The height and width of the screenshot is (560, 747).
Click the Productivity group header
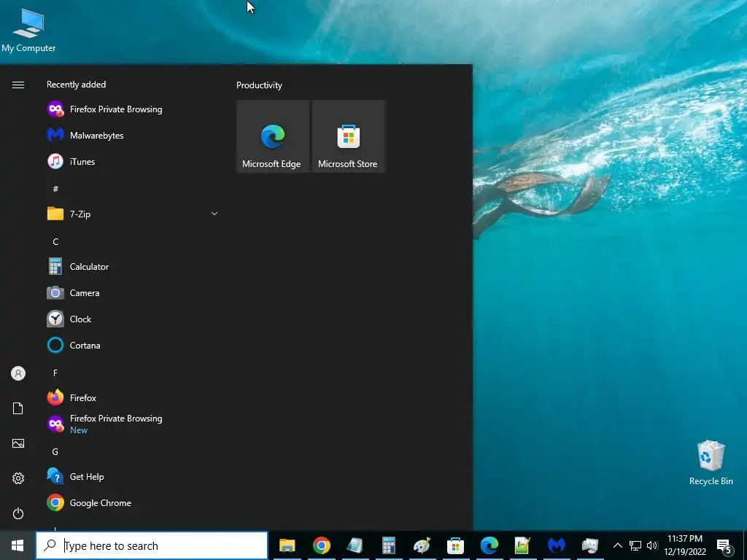(259, 85)
